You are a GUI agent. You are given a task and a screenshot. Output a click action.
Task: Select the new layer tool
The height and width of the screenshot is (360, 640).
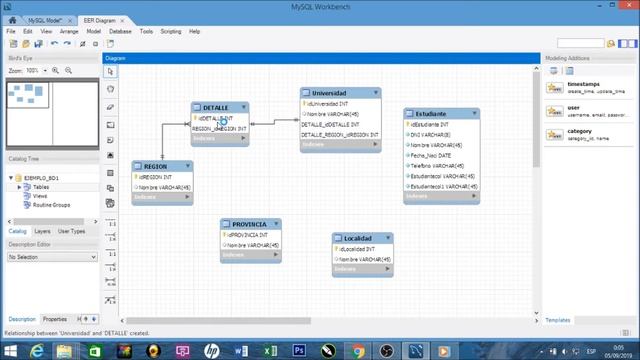pyautogui.click(x=110, y=125)
